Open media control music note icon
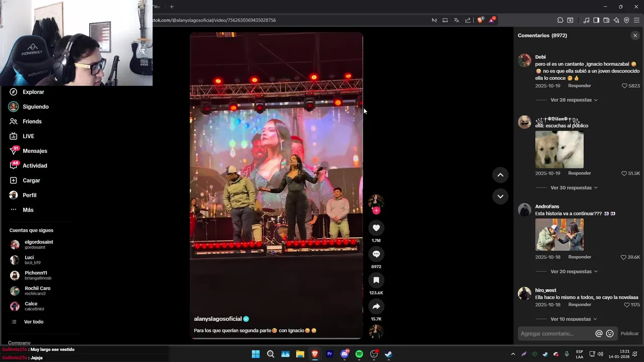Image resolution: width=644 pixels, height=362 pixels. (586, 20)
